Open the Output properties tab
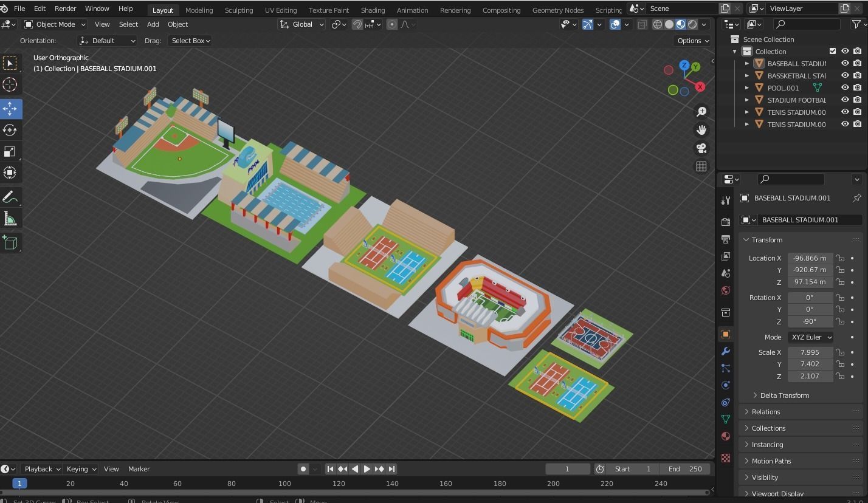The image size is (868, 503). [x=726, y=239]
